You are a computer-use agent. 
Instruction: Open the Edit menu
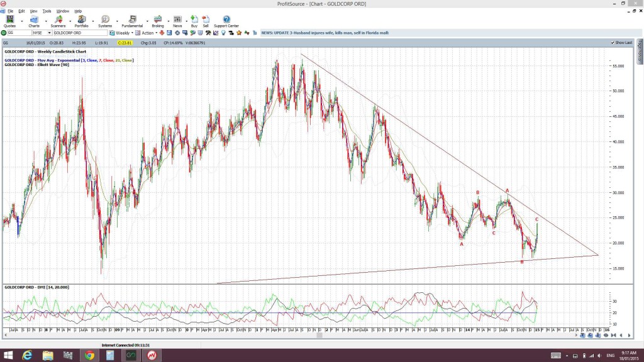click(x=21, y=11)
